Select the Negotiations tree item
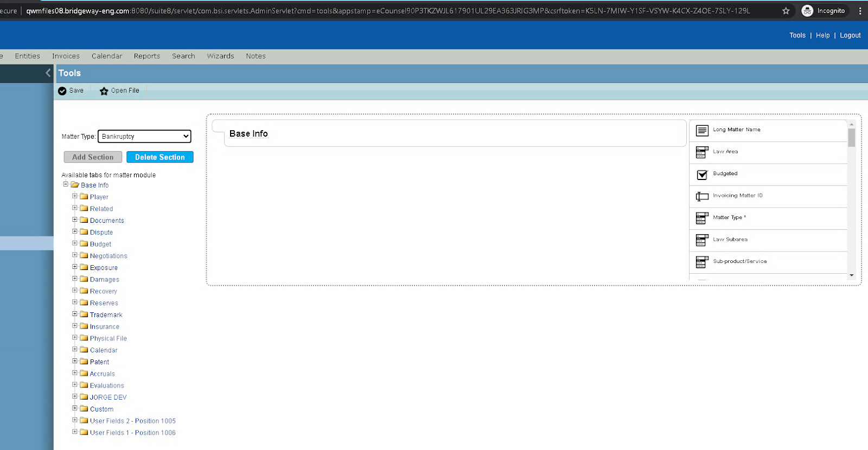 point(108,256)
